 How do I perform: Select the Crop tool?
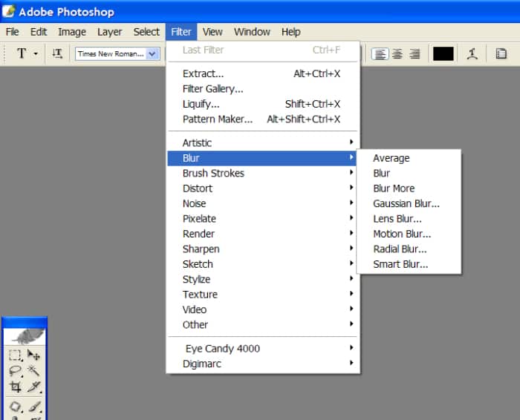(15, 387)
